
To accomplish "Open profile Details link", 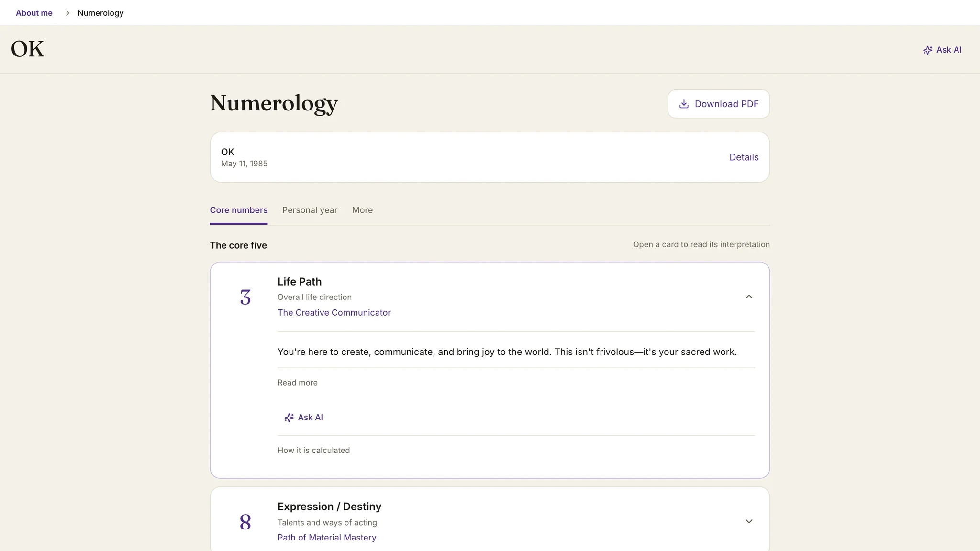I will [x=744, y=157].
